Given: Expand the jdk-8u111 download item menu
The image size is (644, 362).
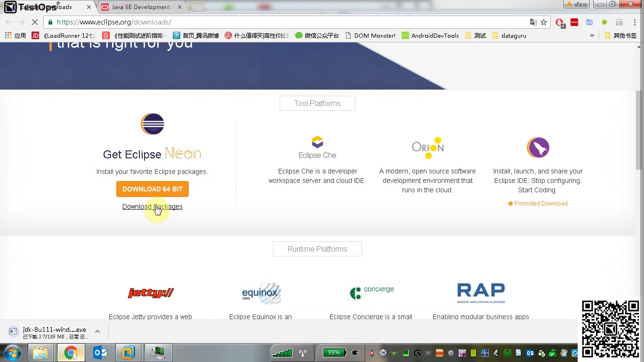Looking at the screenshot, I should (x=97, y=331).
